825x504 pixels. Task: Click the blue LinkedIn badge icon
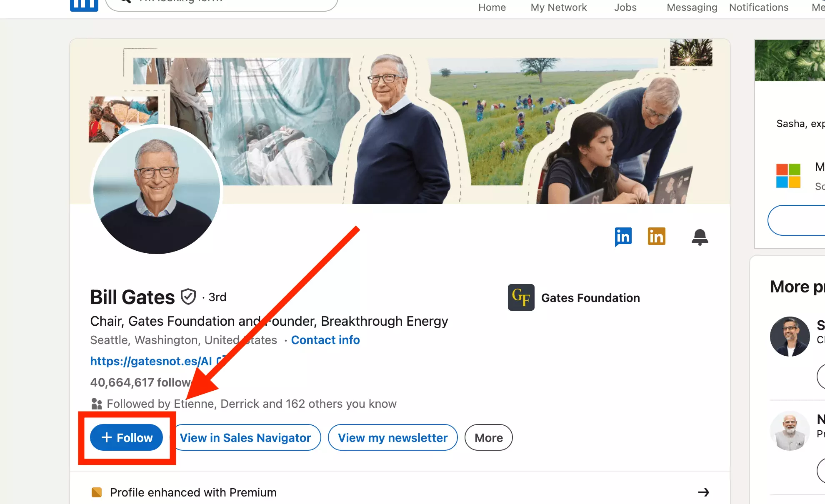point(623,237)
